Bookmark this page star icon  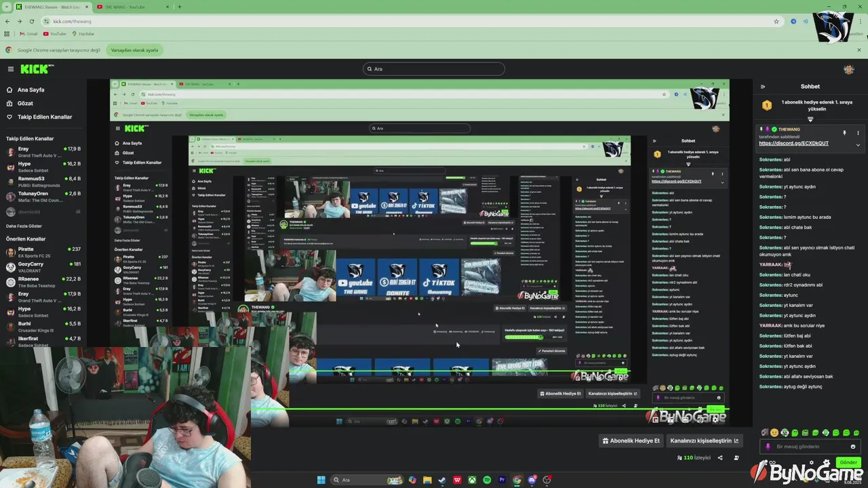point(776,21)
